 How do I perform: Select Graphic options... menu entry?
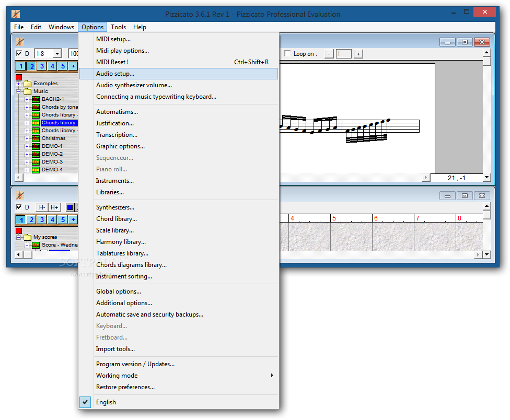pos(179,146)
